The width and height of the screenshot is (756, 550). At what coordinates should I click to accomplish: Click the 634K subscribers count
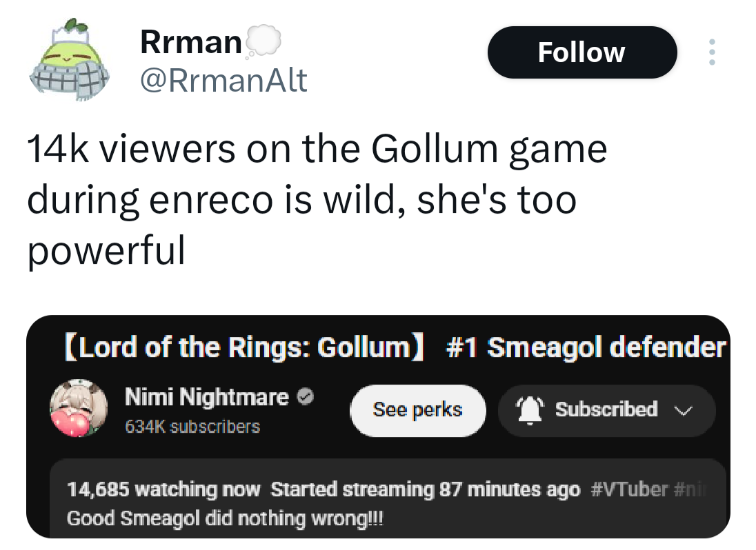click(x=192, y=427)
